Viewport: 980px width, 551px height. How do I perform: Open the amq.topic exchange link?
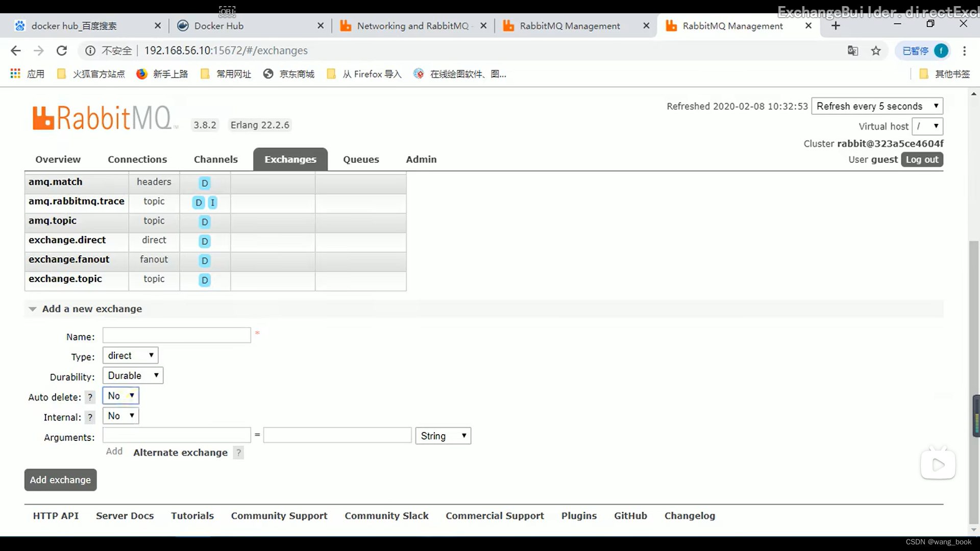tap(53, 220)
